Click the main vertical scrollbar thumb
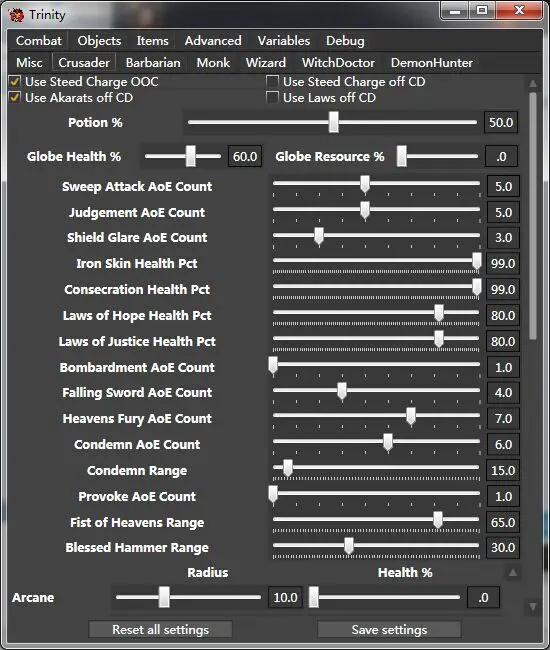Screen dimensions: 550x650 pos(533,216)
